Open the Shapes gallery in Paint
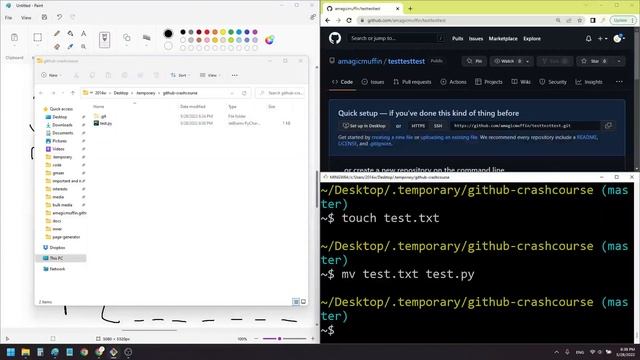 pyautogui.click(x=127, y=38)
